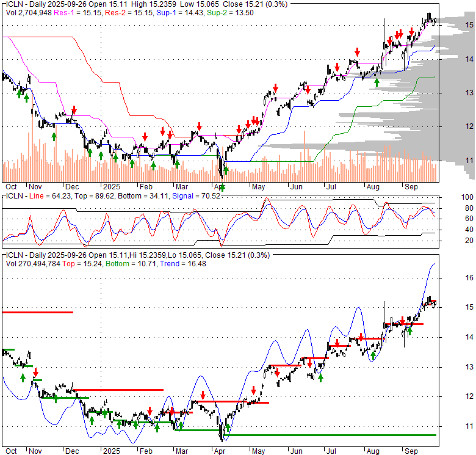The width and height of the screenshot is (476, 455).
Task: Click the 12 price level on Res/Sup chart axis
Action: [469, 126]
